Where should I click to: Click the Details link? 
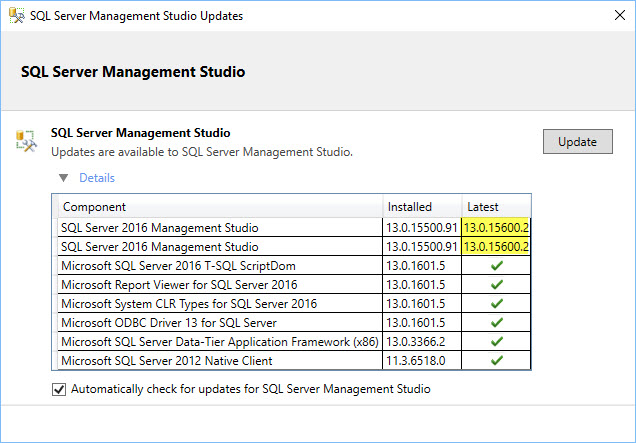point(97,178)
